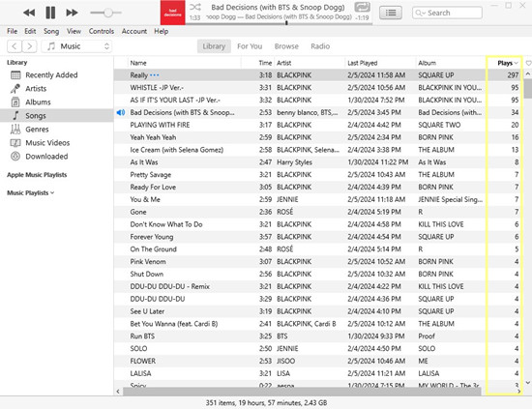Click the 297 plays count cell
The width and height of the screenshot is (532, 409).
point(513,75)
